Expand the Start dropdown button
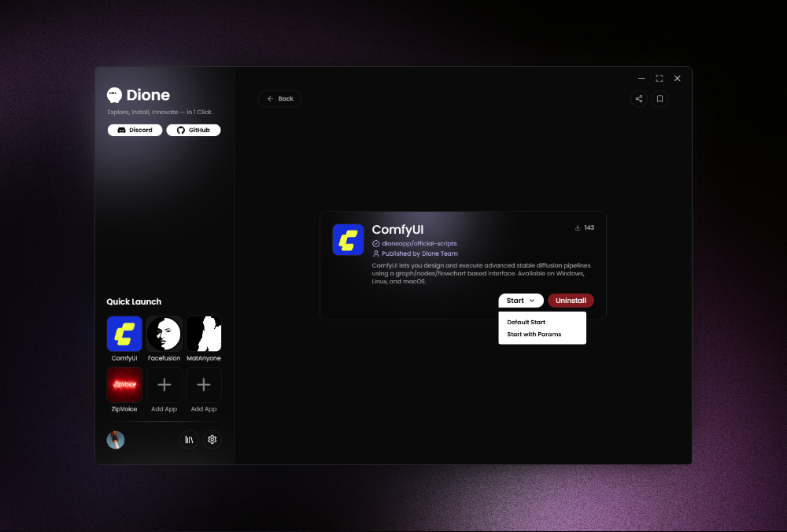This screenshot has height=532, width=787. point(521,301)
